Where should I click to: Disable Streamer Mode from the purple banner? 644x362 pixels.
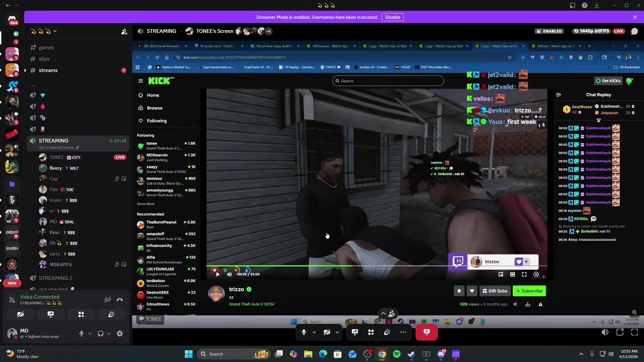[x=392, y=17]
